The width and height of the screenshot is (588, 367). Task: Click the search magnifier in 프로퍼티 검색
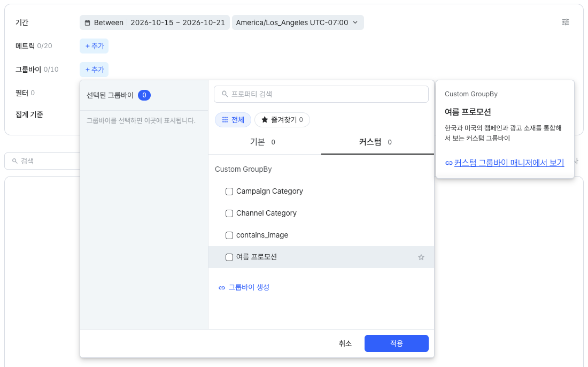[x=225, y=94]
